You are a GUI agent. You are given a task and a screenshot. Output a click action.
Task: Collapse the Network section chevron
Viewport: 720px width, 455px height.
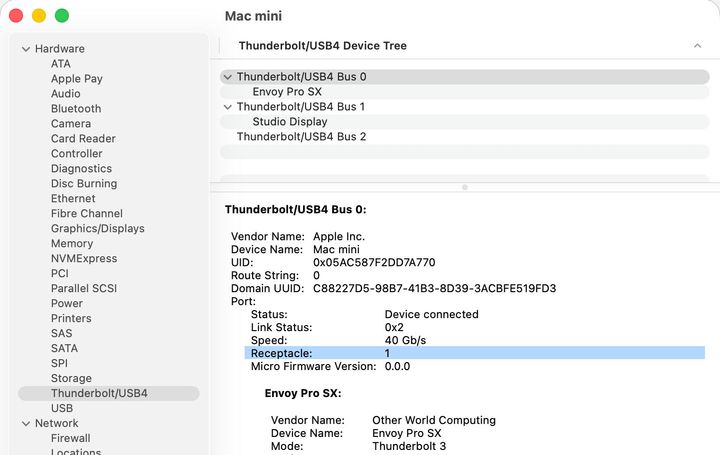pos(26,423)
